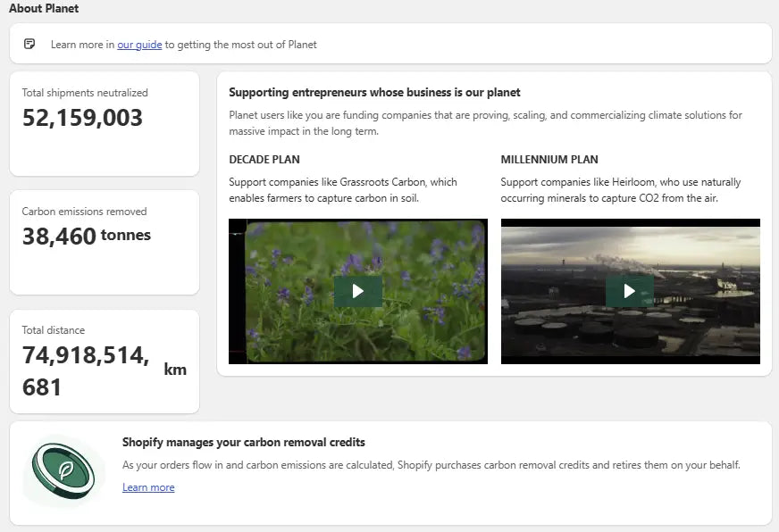
Task: Select the DECADE PLAN heading
Action: (x=264, y=160)
